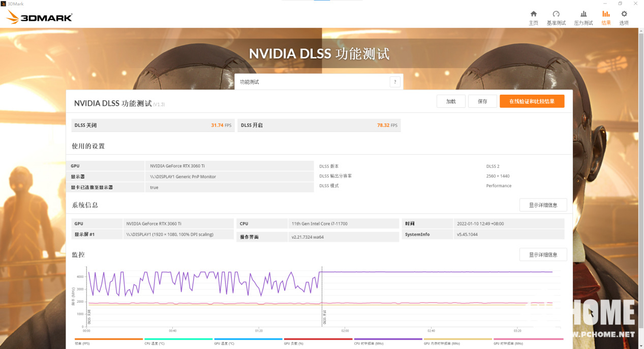Click the DLSS 2 version value
This screenshot has height=349, width=644.
point(493,166)
